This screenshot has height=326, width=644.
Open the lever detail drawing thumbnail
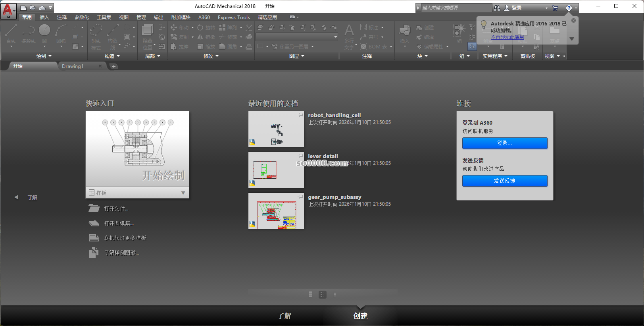pyautogui.click(x=276, y=170)
